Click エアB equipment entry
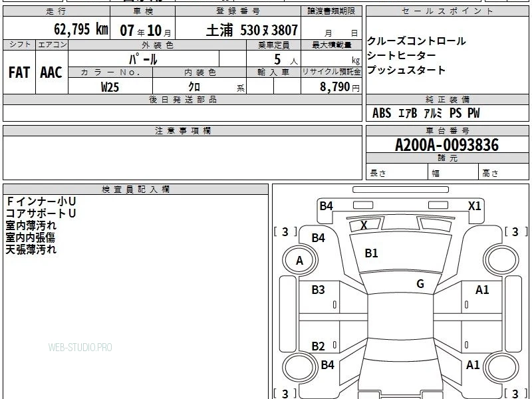This screenshot has width=532, height=399. pos(408,113)
